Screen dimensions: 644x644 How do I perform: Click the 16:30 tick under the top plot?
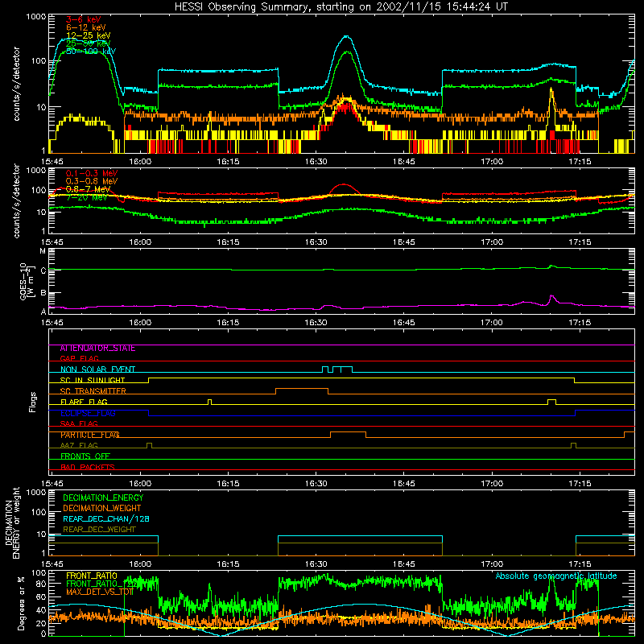click(x=316, y=162)
